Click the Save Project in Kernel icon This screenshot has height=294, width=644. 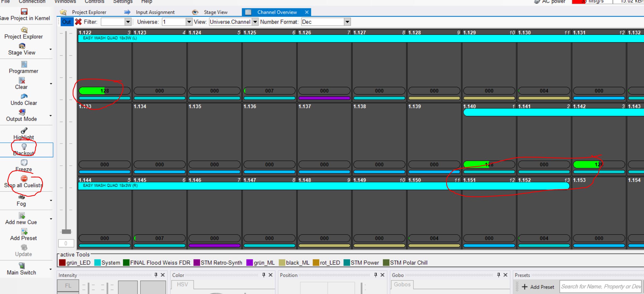[x=24, y=11]
